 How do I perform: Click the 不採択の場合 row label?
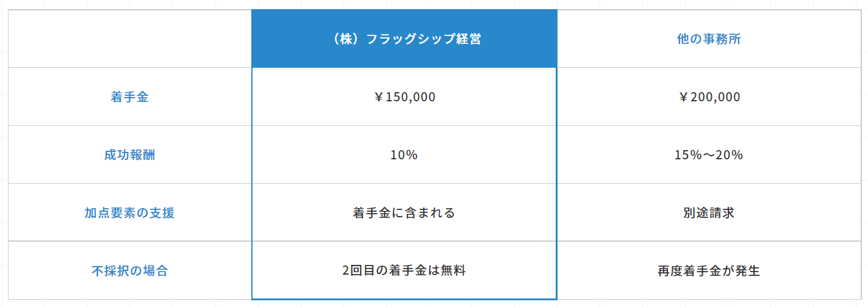(x=129, y=271)
